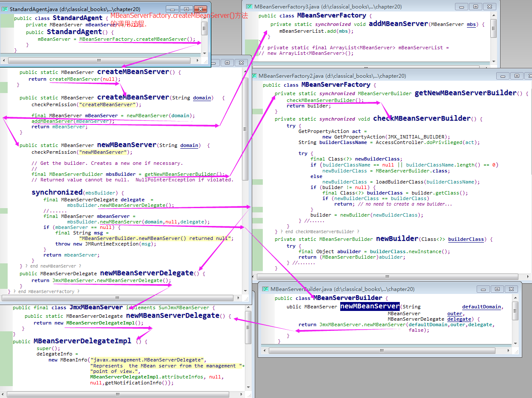Minimize the StandardAgent.java window

tap(172, 9)
